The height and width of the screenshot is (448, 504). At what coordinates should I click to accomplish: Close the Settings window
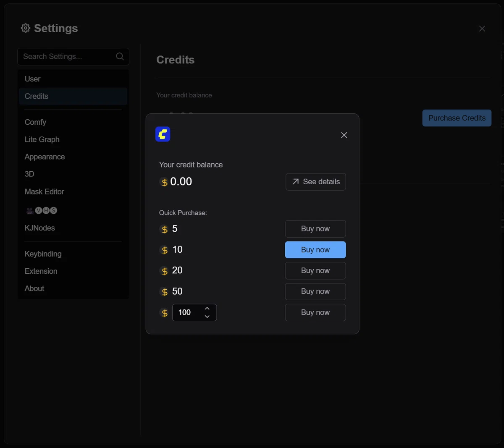coord(482,29)
